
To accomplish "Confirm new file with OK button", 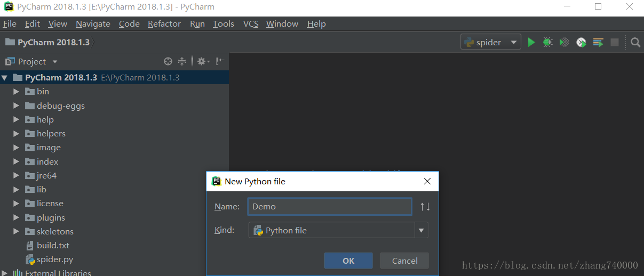I will click(x=348, y=261).
